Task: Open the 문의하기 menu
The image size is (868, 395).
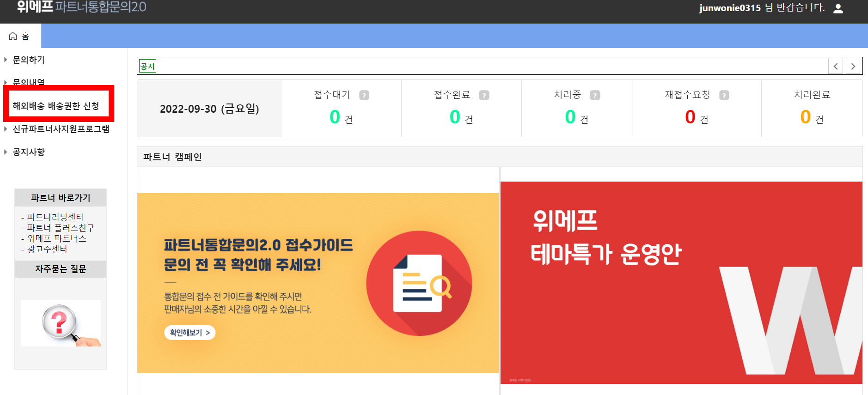Action: (x=29, y=60)
